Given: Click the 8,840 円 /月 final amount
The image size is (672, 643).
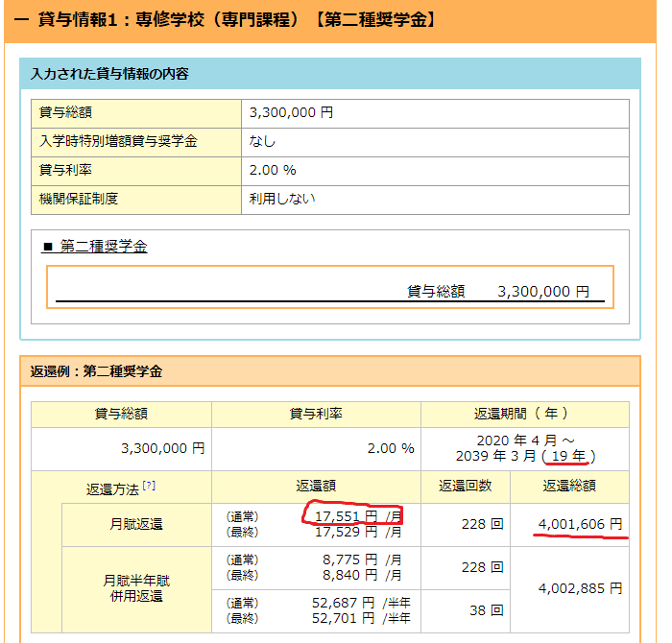Looking at the screenshot, I should [x=362, y=575].
